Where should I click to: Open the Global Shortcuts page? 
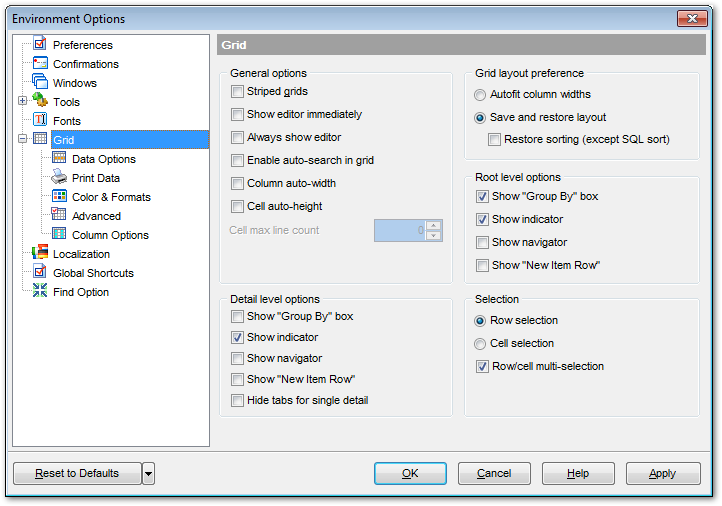[x=93, y=273]
